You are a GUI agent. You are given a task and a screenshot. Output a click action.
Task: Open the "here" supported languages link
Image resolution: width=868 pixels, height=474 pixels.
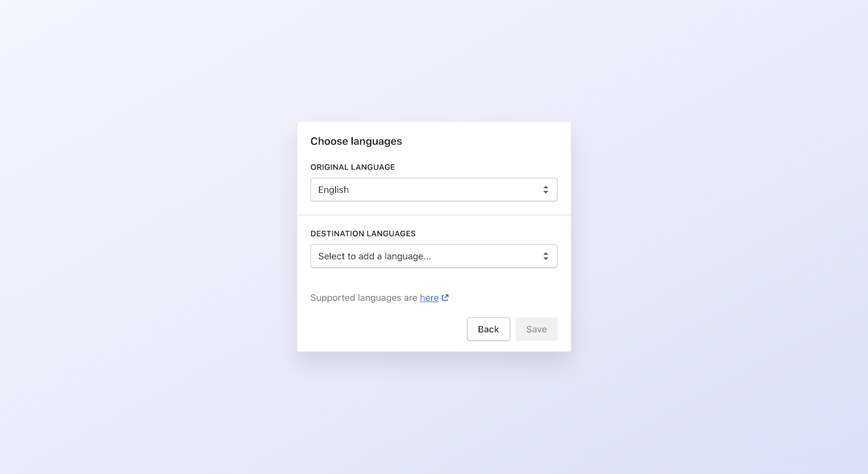tap(429, 298)
